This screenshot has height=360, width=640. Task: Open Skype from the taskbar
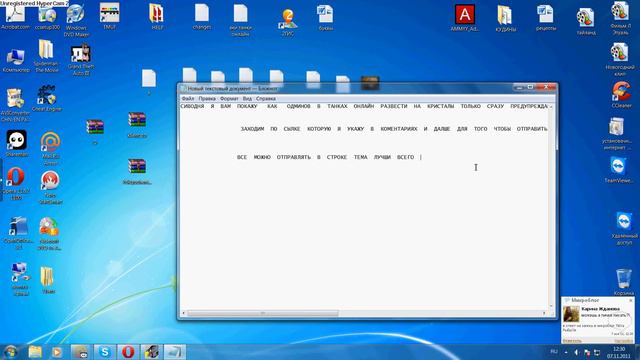click(x=105, y=352)
